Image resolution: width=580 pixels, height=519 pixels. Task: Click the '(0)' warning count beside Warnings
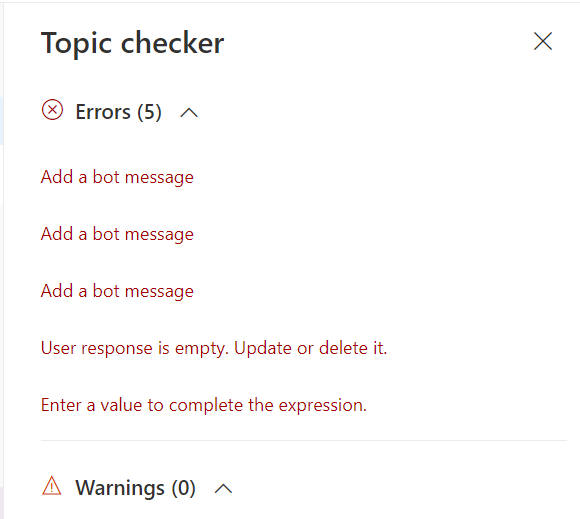point(183,488)
